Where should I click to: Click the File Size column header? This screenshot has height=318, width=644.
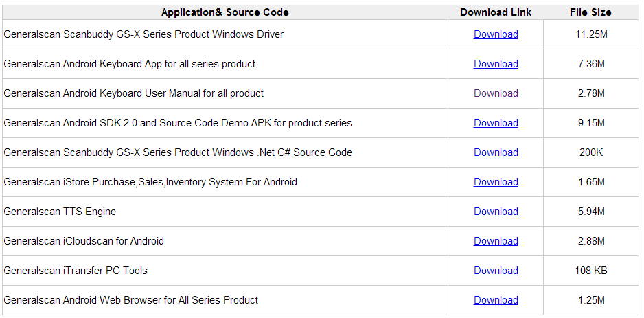coord(590,12)
